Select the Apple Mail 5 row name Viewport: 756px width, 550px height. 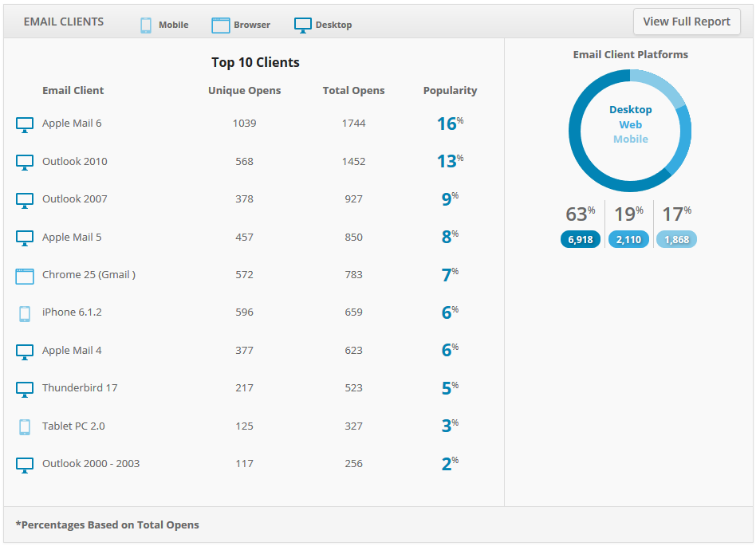[x=72, y=238]
